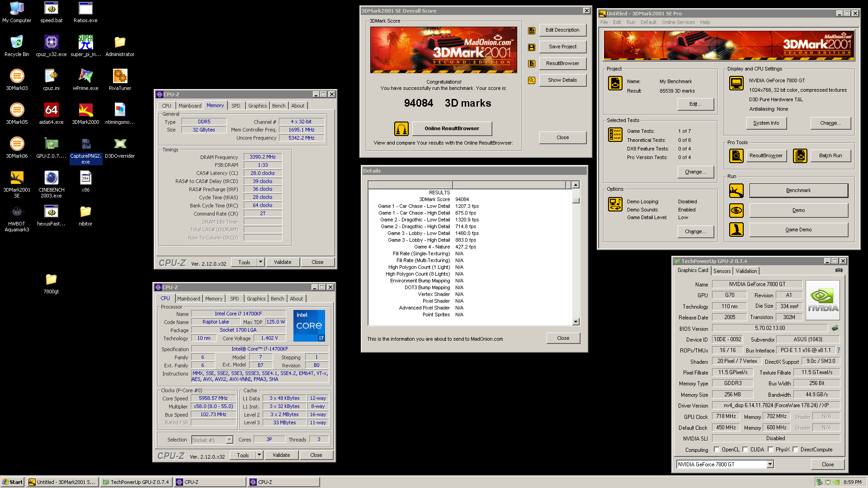The height and width of the screenshot is (488, 868).
Task: Switch to the SPD tab in upper CPU-Z
Action: pos(236,106)
